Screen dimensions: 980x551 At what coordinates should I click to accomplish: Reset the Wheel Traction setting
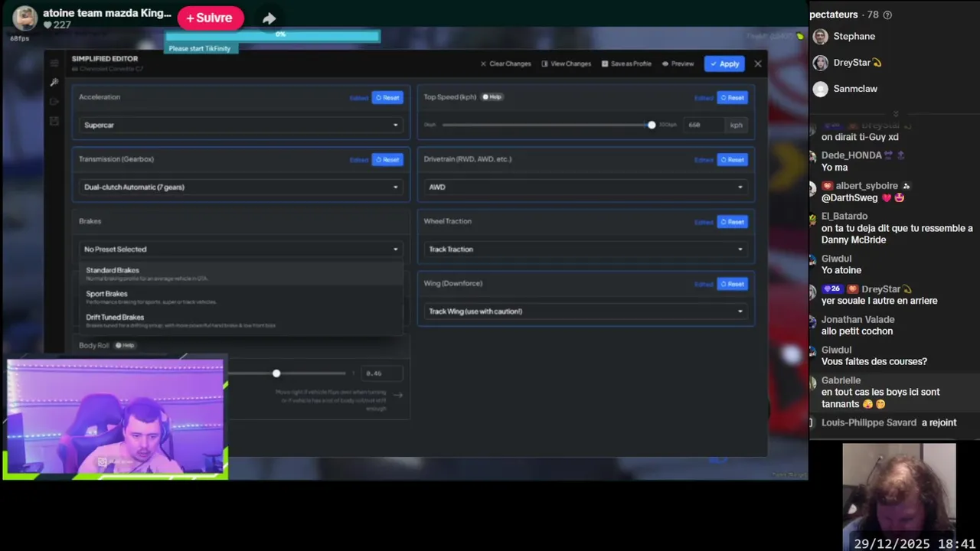tap(732, 221)
